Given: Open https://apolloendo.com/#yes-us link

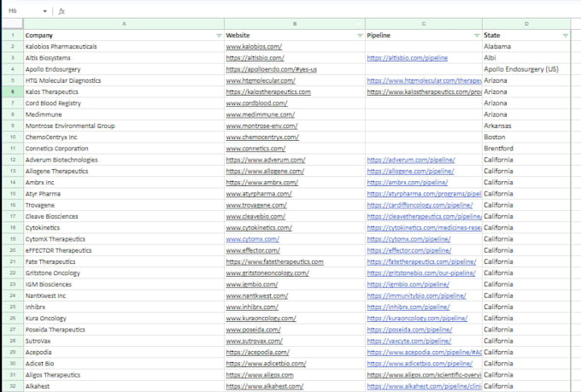Looking at the screenshot, I should coord(271,69).
